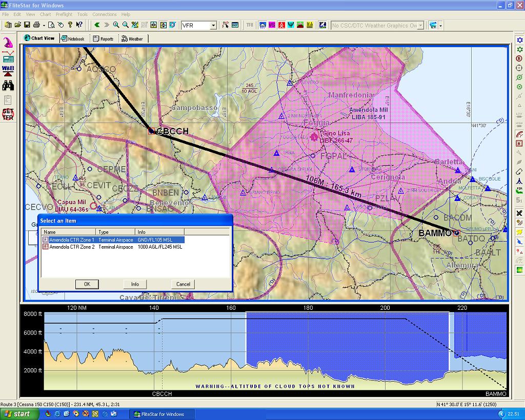Click the Info column header
The image size is (525, 420).
click(160, 232)
